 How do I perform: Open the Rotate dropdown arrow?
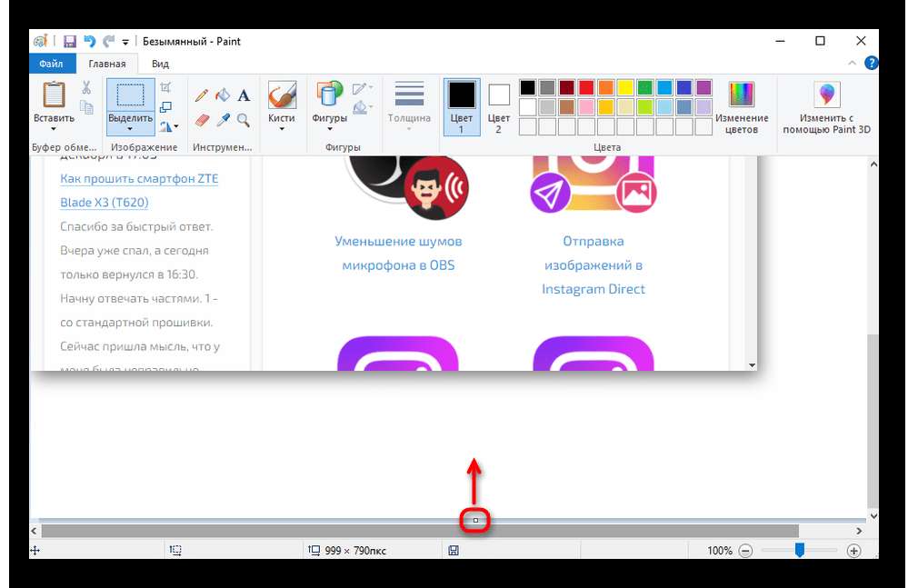[175, 125]
